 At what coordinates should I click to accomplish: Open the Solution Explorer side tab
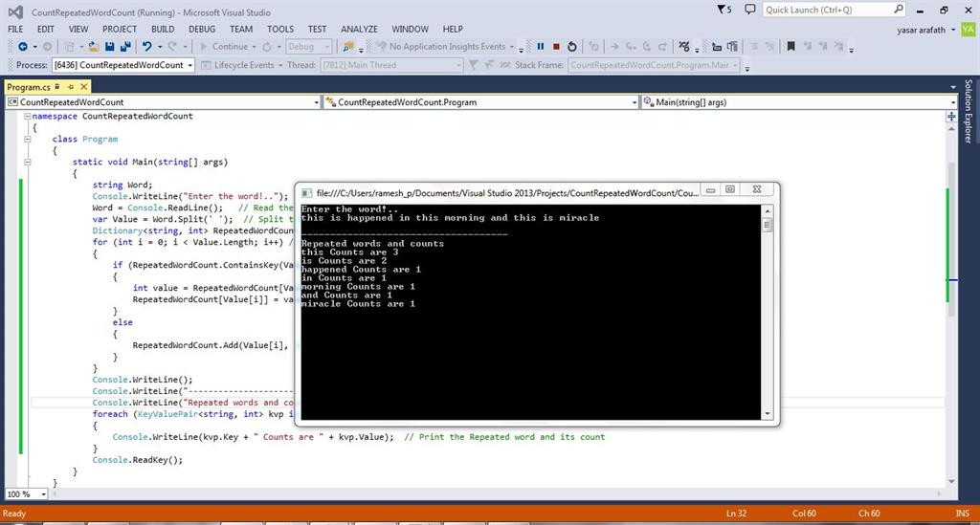[x=969, y=113]
